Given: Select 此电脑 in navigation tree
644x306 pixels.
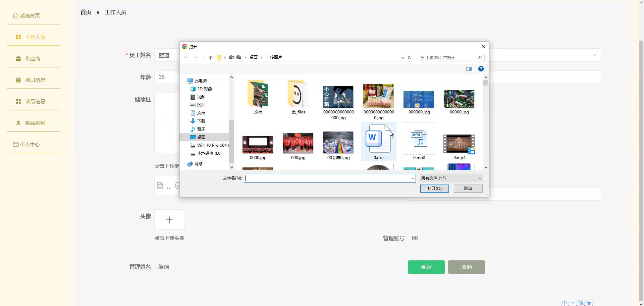Looking at the screenshot, I should coord(197,81).
